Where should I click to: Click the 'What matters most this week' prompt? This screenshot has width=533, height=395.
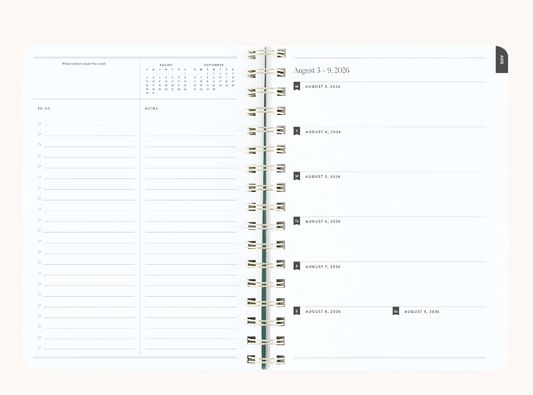[84, 64]
